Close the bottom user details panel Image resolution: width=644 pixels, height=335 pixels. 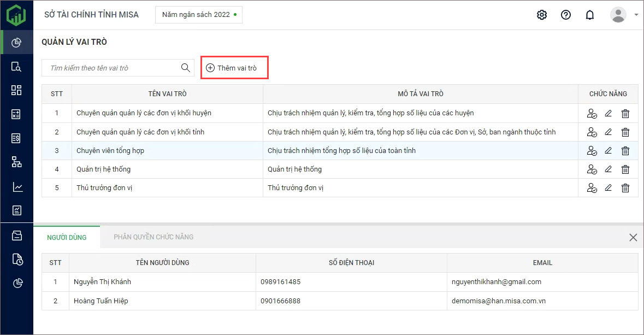coord(633,237)
